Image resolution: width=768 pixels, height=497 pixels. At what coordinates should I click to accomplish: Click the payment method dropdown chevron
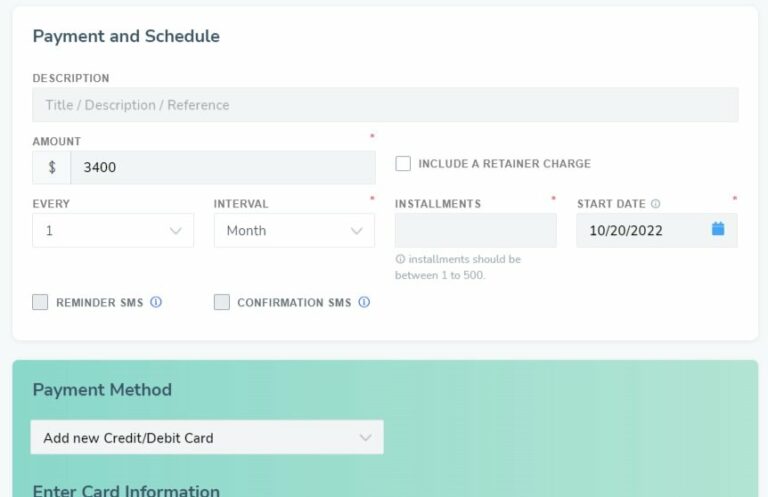tap(365, 438)
